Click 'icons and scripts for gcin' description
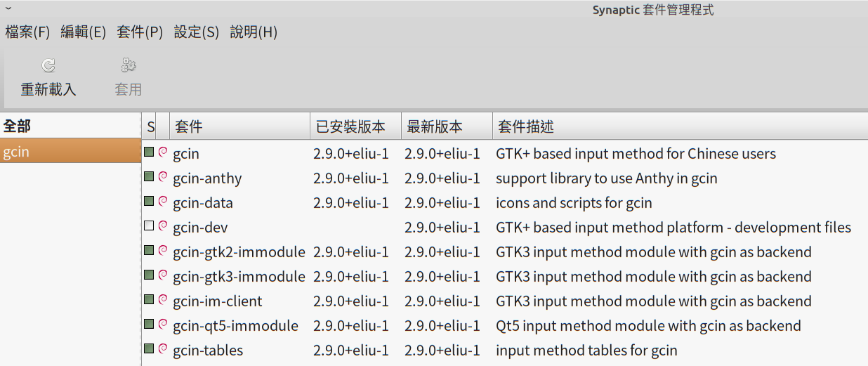This screenshot has width=868, height=366. [574, 203]
